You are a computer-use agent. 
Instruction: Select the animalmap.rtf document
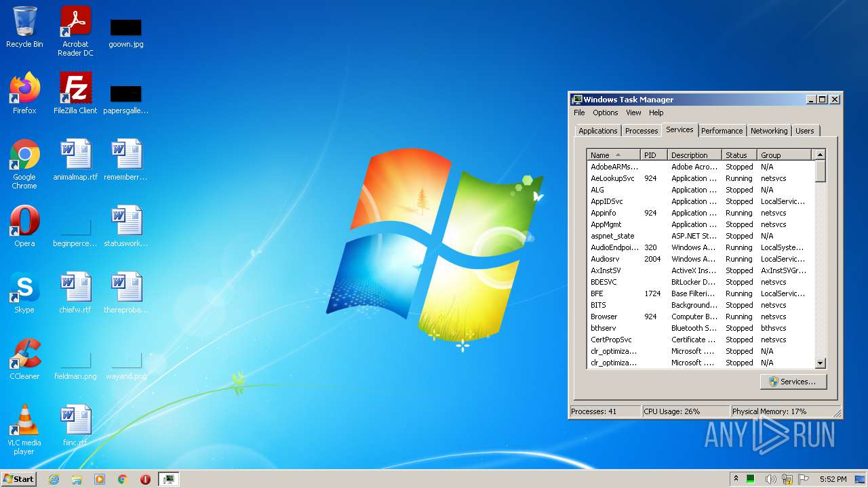point(75,160)
